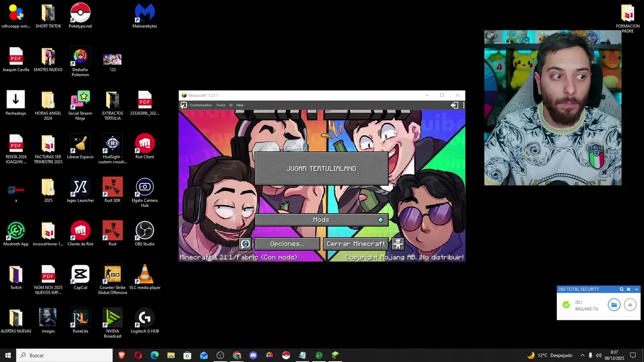Select the EXTRACTOS TERTULIA folder
This screenshot has height=362, width=644.
click(x=112, y=106)
